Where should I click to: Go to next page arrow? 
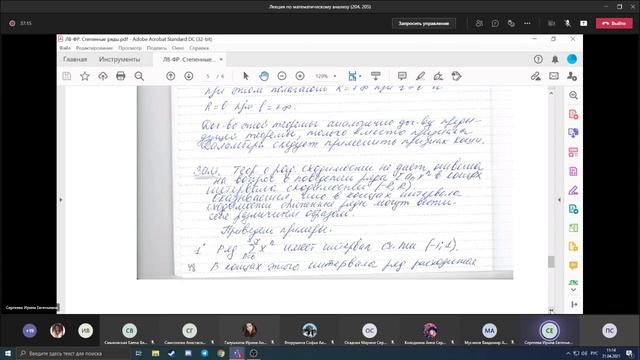pyautogui.click(x=189, y=76)
